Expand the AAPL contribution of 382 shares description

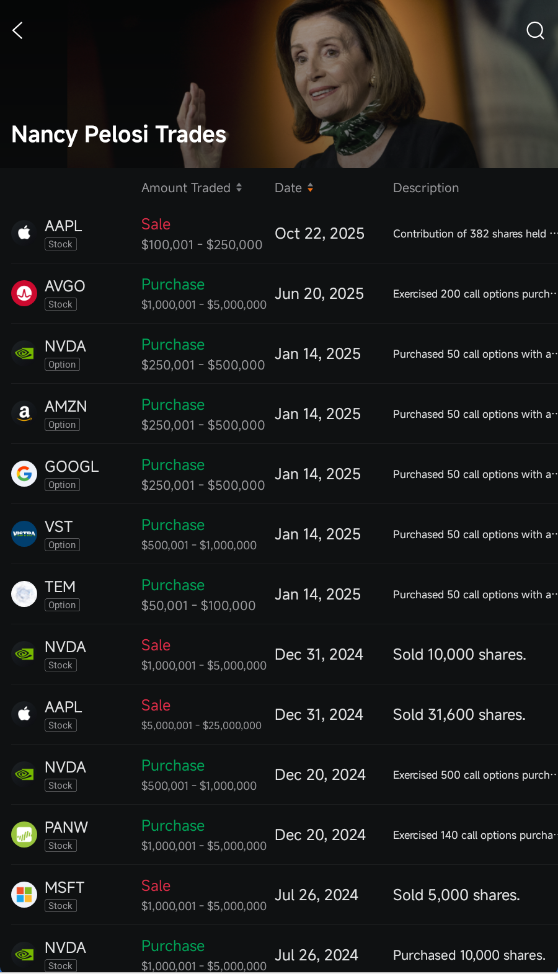tap(475, 234)
